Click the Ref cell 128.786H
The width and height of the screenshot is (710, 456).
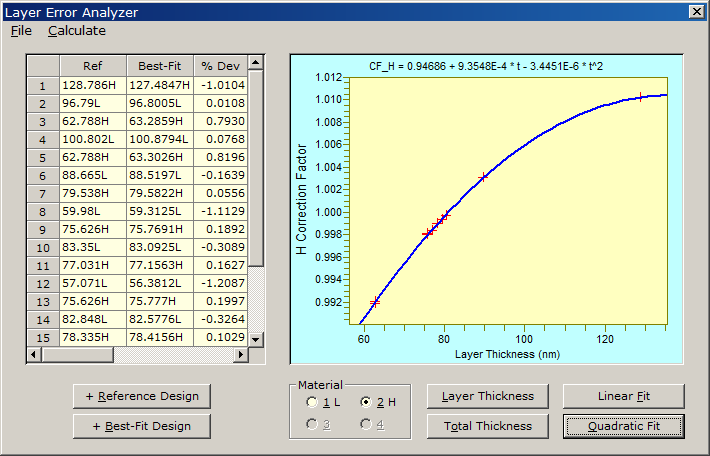(x=93, y=85)
